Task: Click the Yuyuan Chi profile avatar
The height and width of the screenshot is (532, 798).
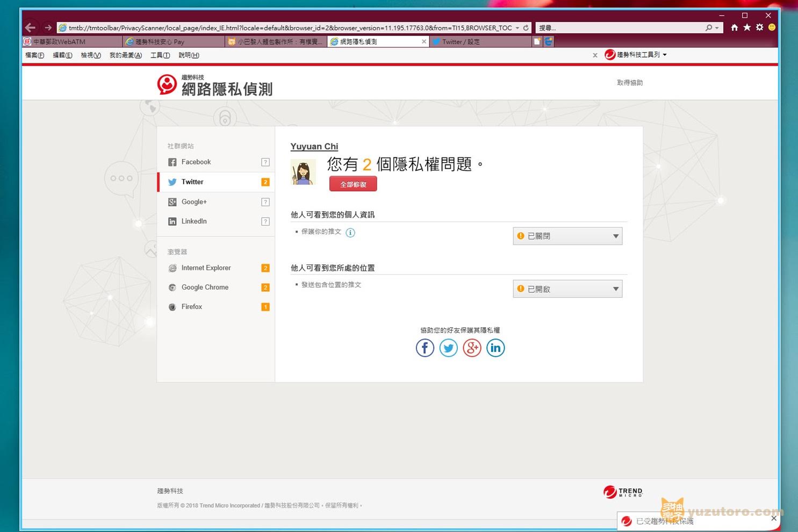Action: coord(303,172)
